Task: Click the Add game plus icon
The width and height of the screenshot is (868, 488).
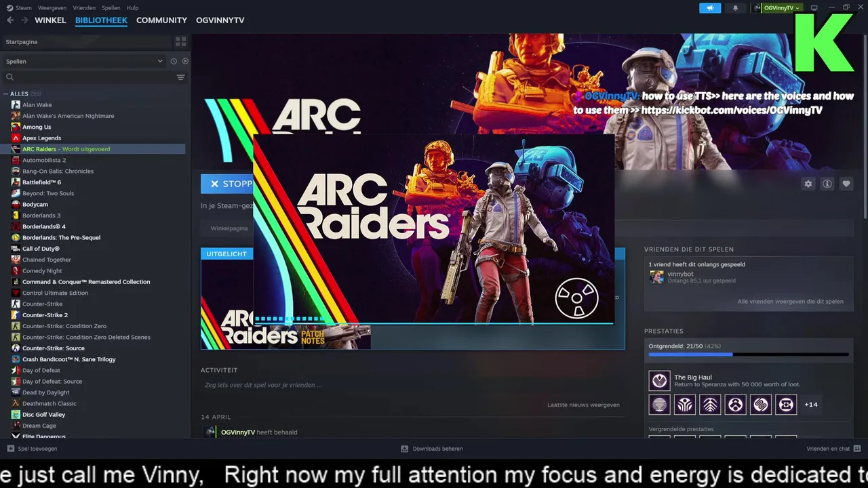Action: click(11, 449)
